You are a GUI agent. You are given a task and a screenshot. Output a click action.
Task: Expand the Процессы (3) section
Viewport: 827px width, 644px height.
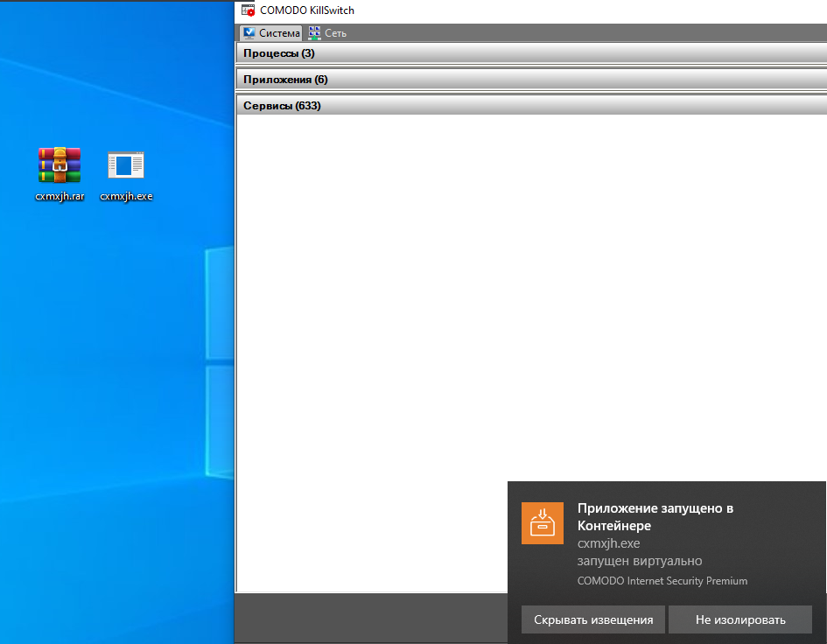531,53
